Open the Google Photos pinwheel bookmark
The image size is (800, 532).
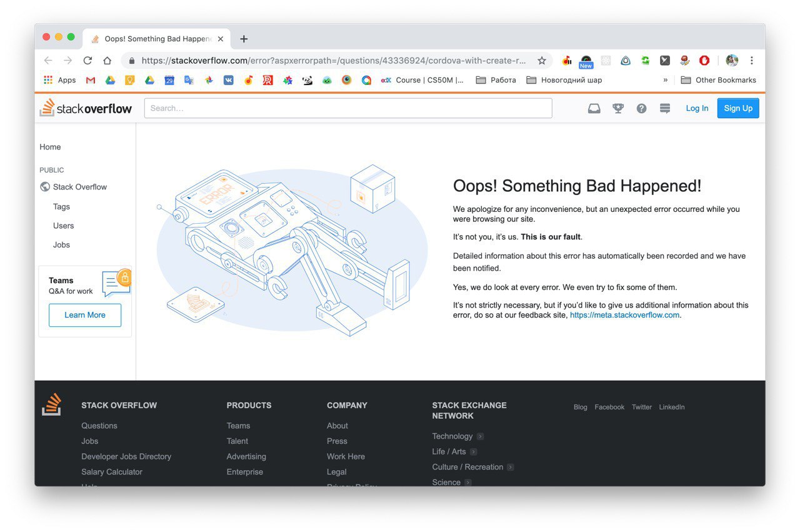point(209,80)
